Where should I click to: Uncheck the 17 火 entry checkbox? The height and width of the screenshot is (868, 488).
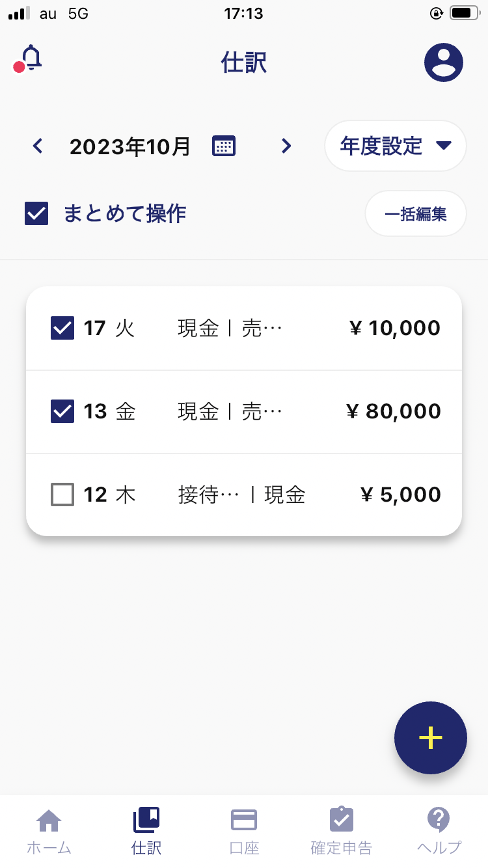(62, 328)
